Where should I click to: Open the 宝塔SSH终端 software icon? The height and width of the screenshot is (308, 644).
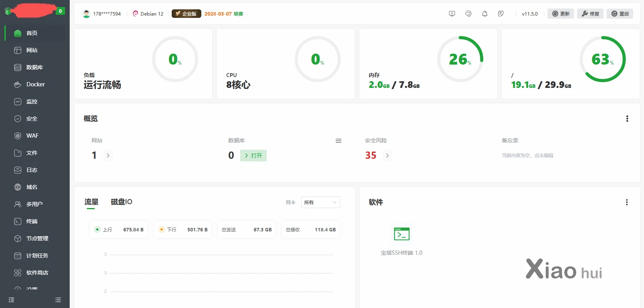pyautogui.click(x=401, y=234)
